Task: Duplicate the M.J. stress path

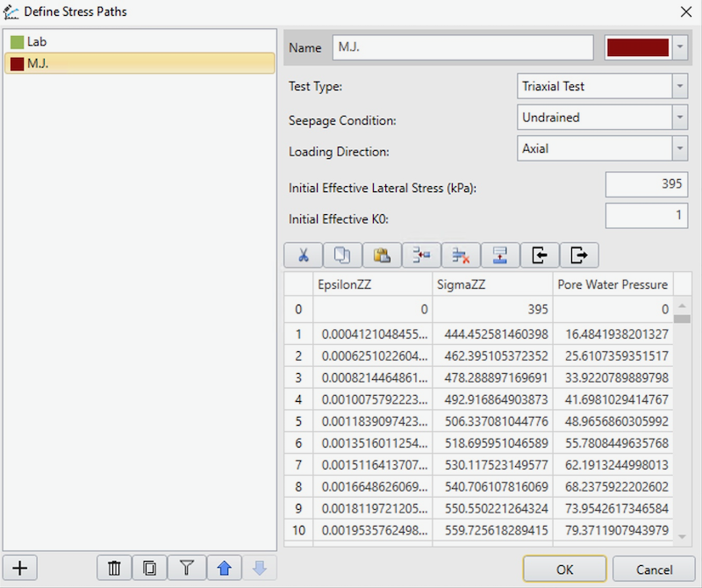Action: coord(149,568)
